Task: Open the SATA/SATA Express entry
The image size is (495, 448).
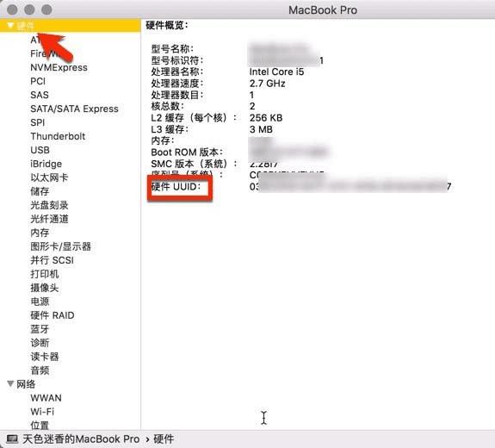Action: click(74, 109)
